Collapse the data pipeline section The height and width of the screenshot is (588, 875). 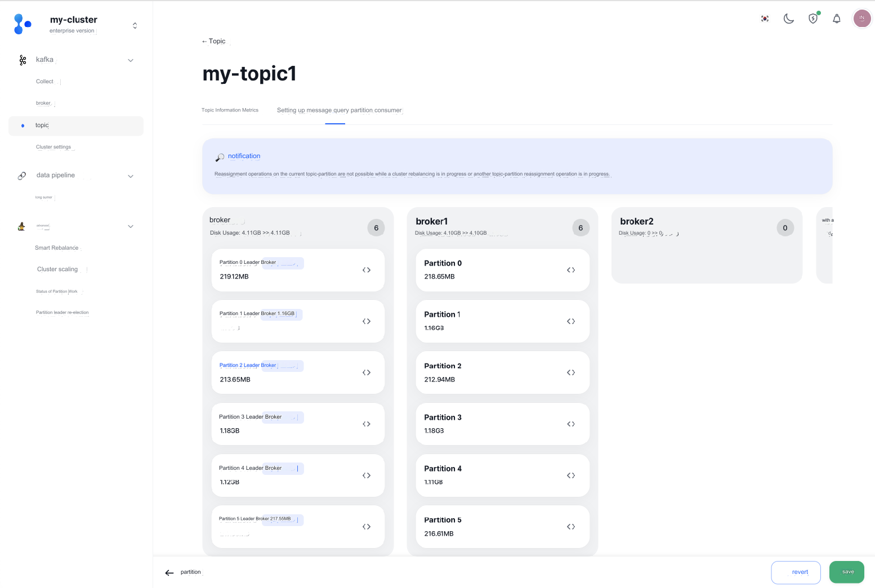131,176
